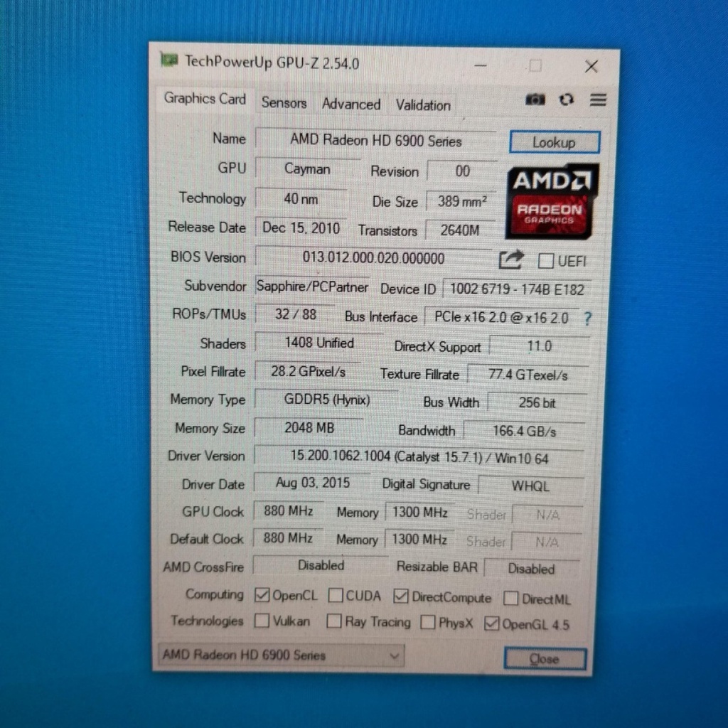
Task: Click the AMD CrossFire field Disabled
Action: (321, 565)
